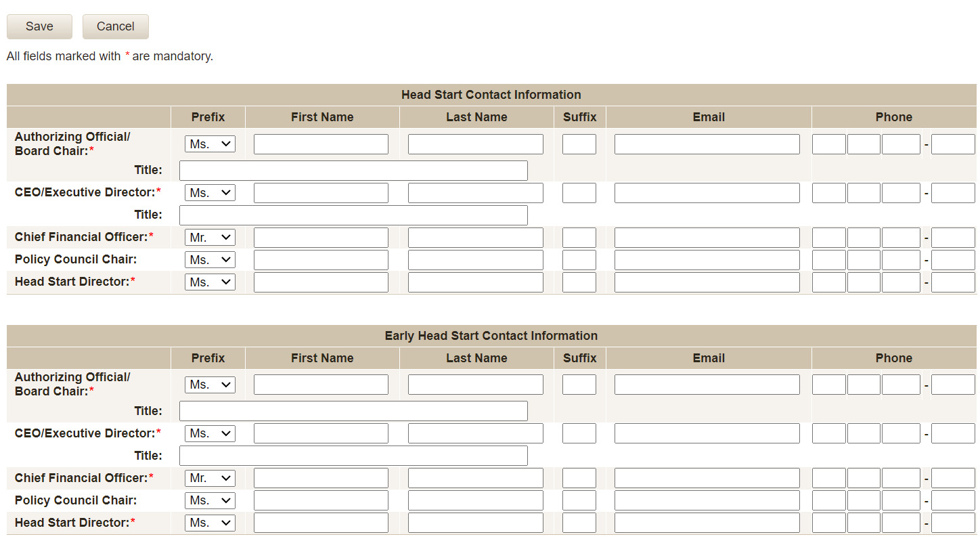Focus Title field under Early Head Start Authorizing Official
This screenshot has width=980, height=543.
(x=353, y=411)
